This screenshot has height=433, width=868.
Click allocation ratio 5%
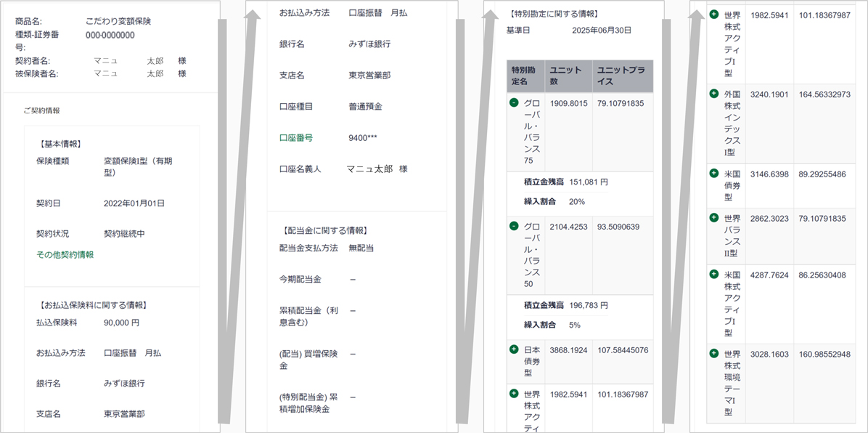coord(575,325)
